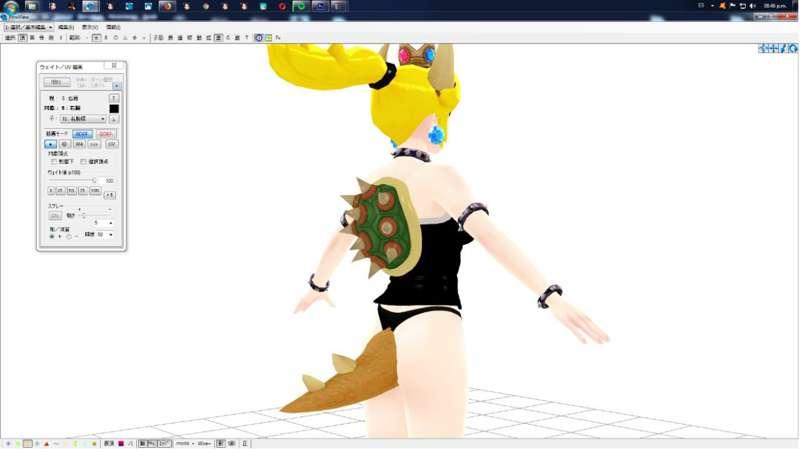Set weight preset to 25
800x449 pixels.
60,190
